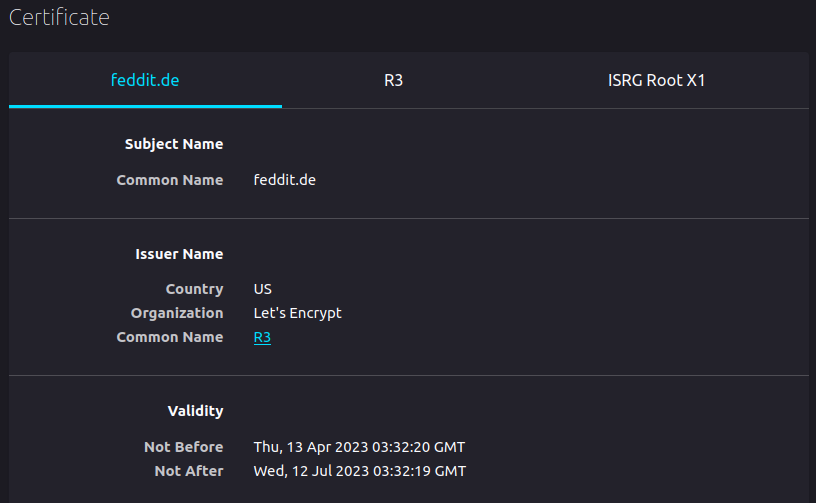
Task: Click the Certificate page heading
Action: pos(59,17)
